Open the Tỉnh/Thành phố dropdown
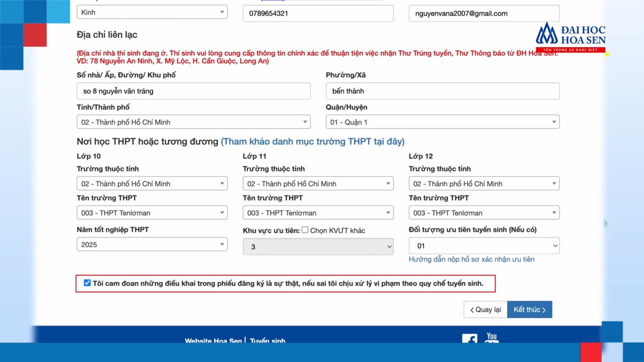The width and height of the screenshot is (644, 362). point(194,122)
